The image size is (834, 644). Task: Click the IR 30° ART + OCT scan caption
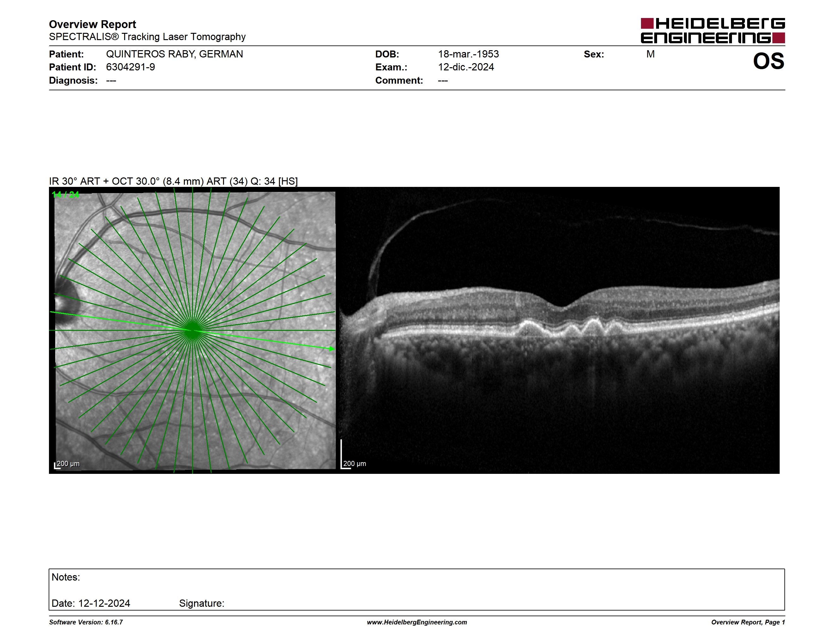point(173,181)
